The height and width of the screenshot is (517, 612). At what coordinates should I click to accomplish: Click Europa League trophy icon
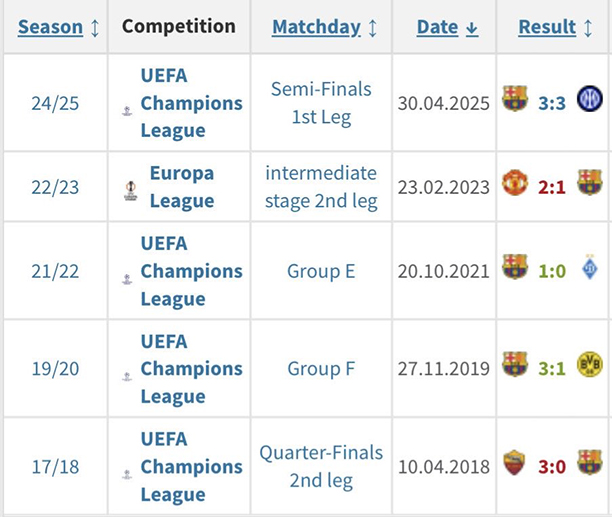tap(130, 190)
